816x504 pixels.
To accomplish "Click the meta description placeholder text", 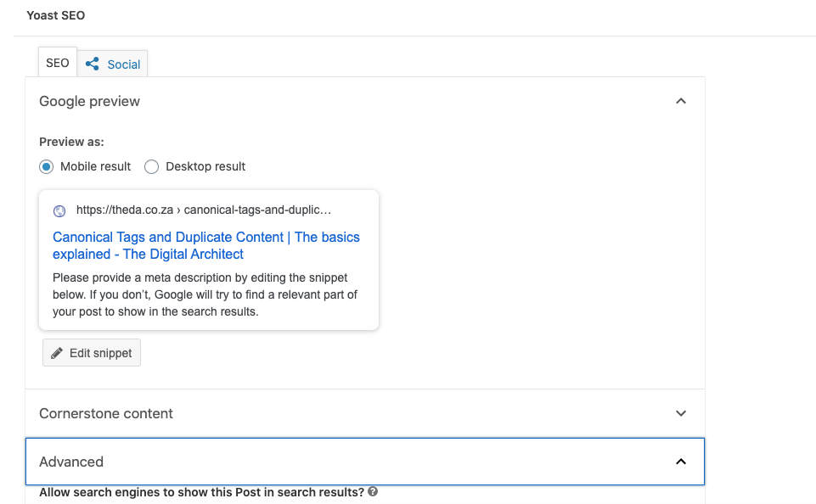I will (205, 294).
